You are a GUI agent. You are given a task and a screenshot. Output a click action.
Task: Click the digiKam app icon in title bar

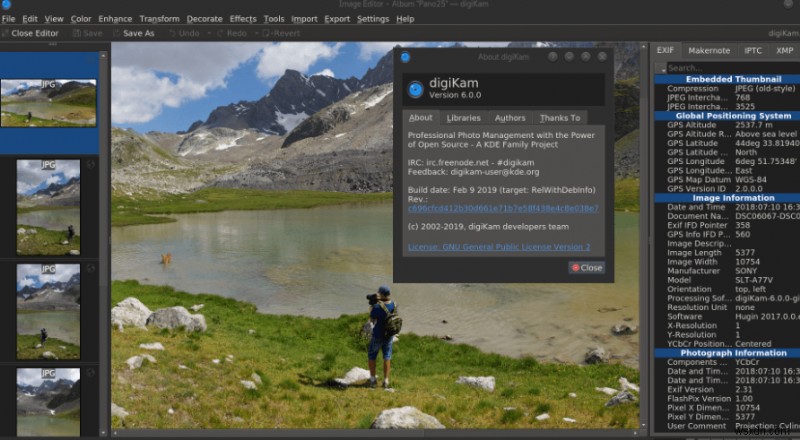coord(6,4)
